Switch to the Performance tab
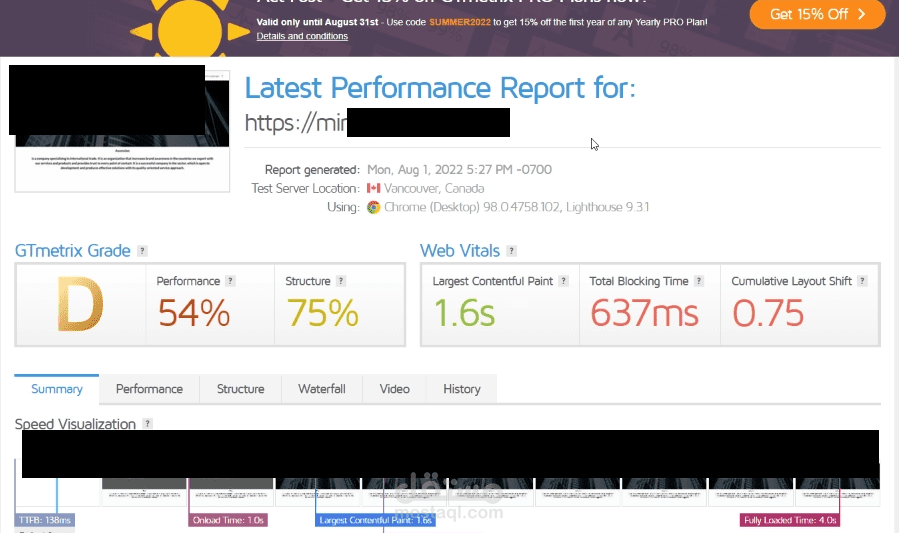Viewport: 899px width, 533px height. pyautogui.click(x=149, y=389)
